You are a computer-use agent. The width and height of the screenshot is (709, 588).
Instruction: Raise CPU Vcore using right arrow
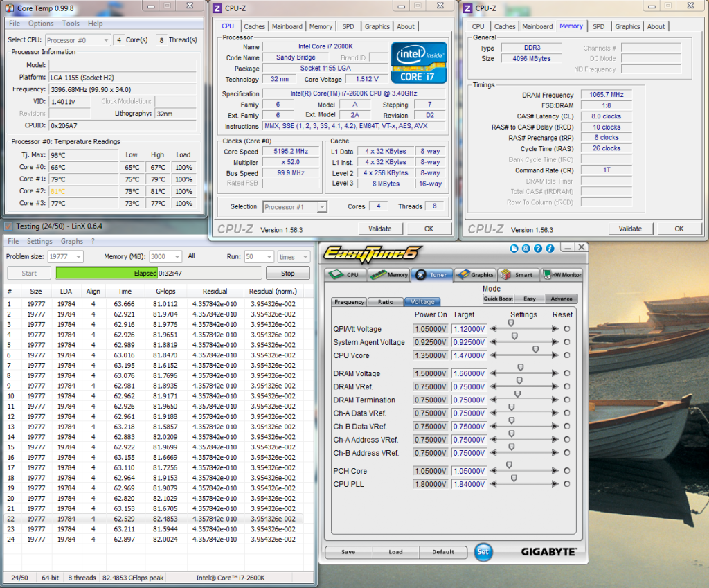tap(555, 355)
